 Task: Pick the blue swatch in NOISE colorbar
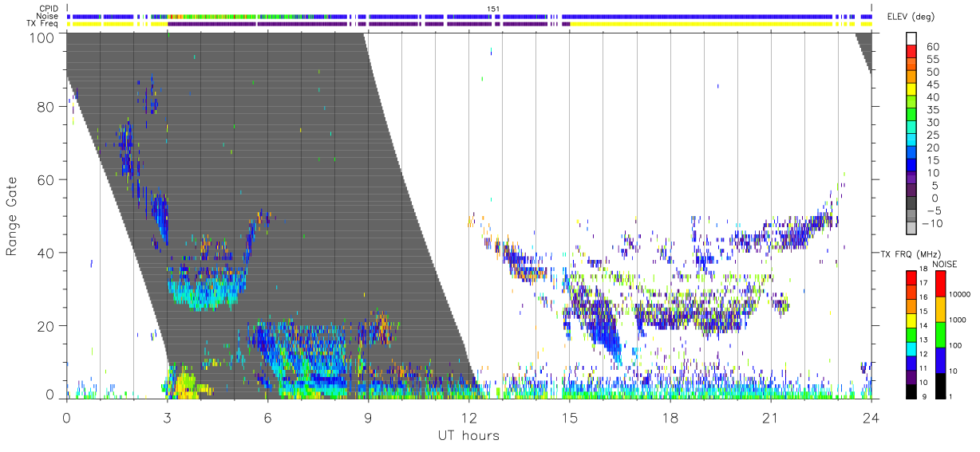pos(941,359)
